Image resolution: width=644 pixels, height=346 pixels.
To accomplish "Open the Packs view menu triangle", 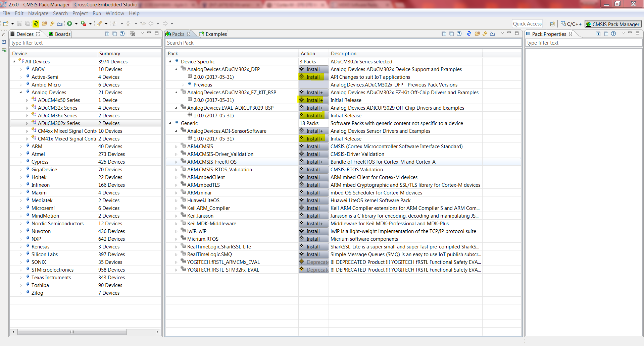I will pyautogui.click(x=502, y=33).
